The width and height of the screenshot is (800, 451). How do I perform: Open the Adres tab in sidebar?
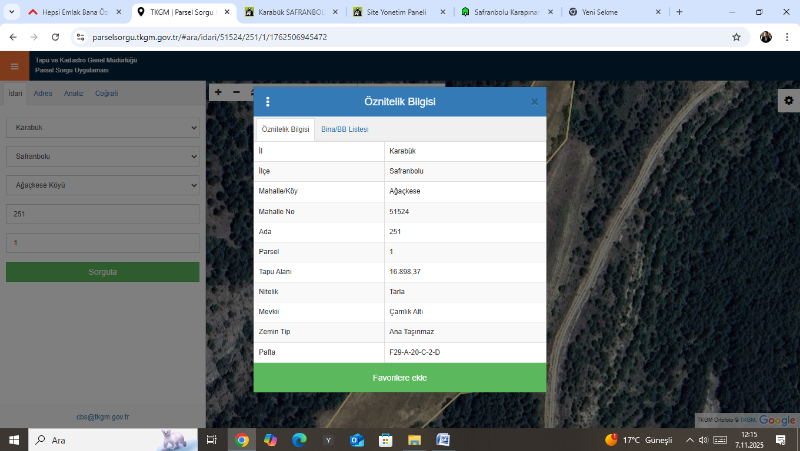[x=43, y=94]
